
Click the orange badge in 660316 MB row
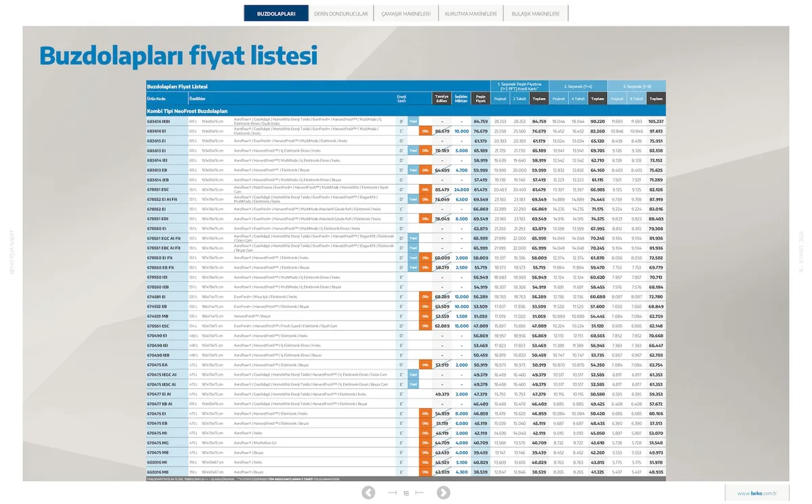pos(425,472)
